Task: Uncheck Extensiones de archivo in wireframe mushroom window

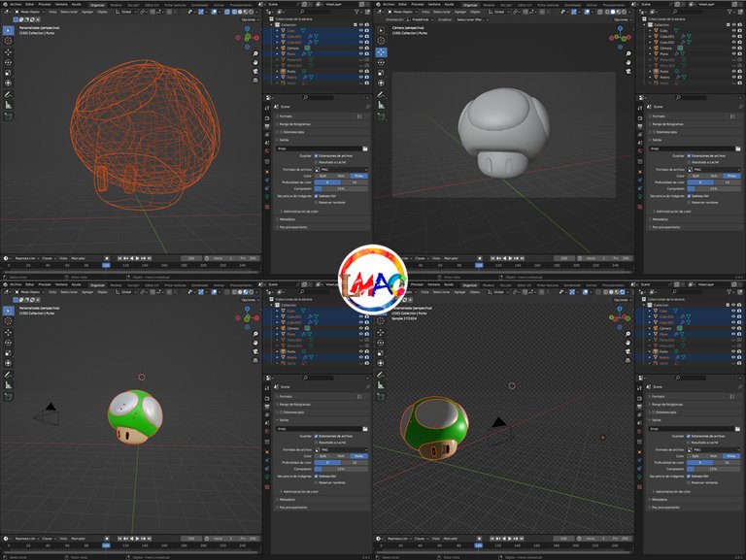Action: click(316, 155)
